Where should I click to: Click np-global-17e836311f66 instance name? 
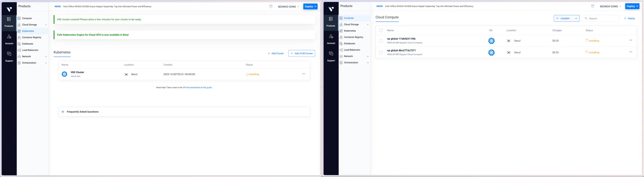401,39
